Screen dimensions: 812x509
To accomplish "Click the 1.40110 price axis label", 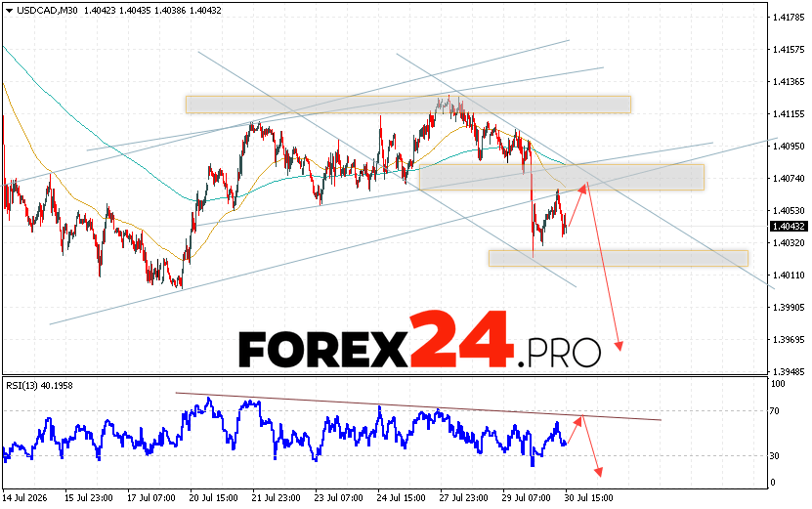I will [789, 275].
